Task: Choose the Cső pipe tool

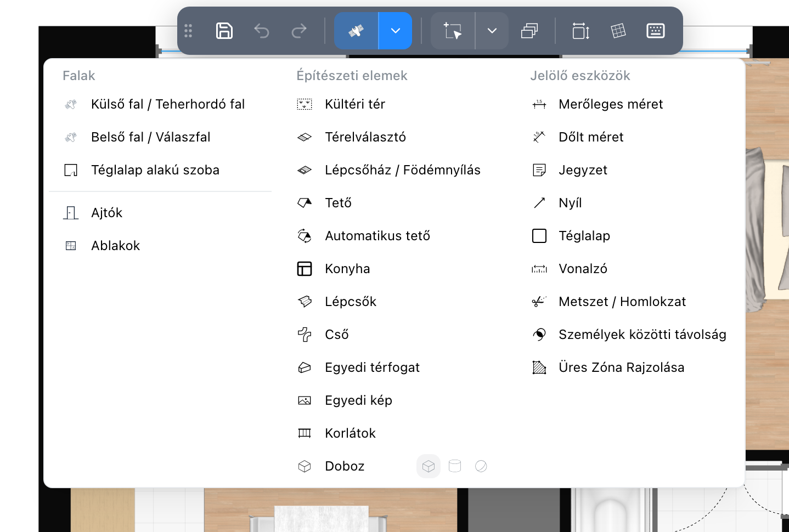Action: tap(394, 335)
